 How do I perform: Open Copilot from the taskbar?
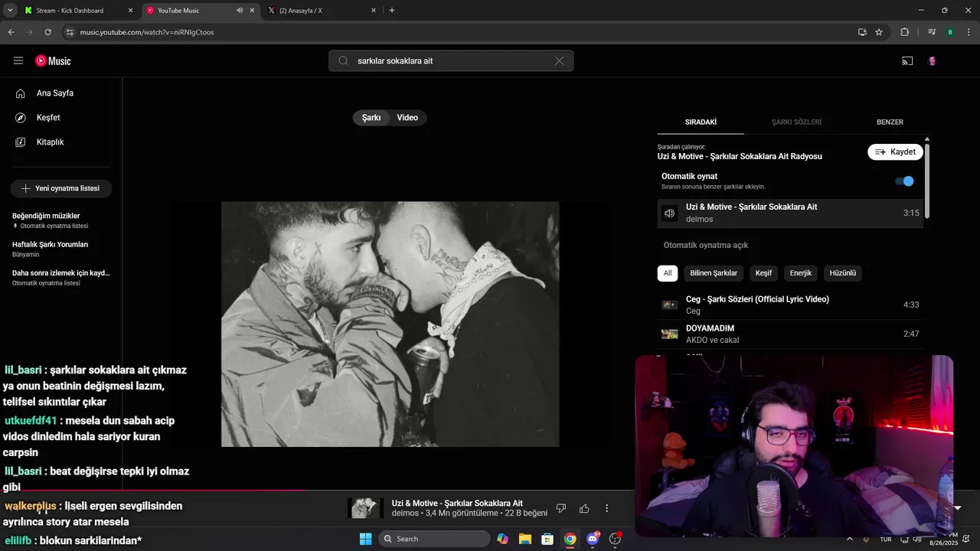(502, 539)
